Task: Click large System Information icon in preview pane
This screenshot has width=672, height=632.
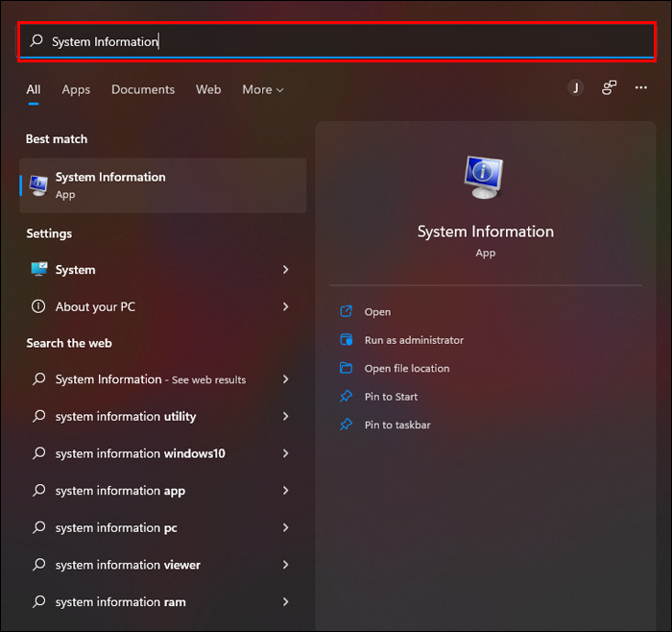Action: click(x=484, y=177)
